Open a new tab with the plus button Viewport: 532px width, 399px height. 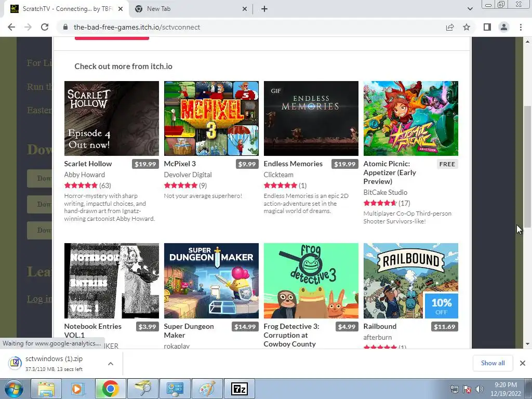pos(264,9)
